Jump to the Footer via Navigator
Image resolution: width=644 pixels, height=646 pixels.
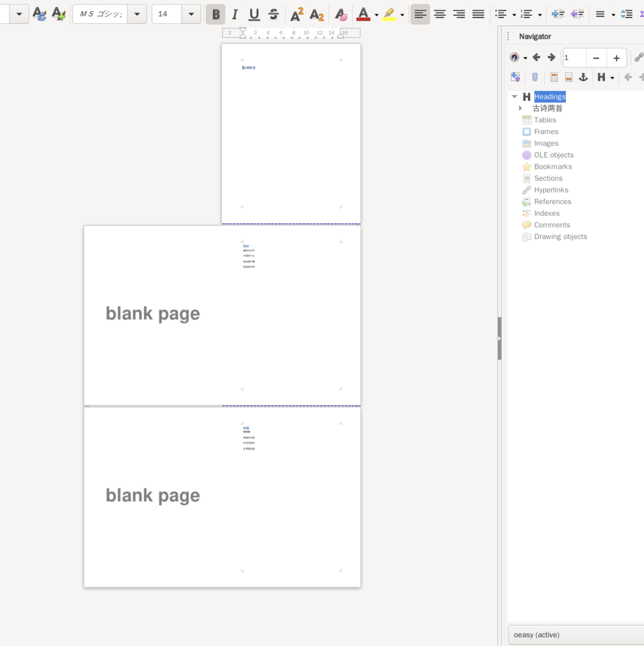pyautogui.click(x=569, y=77)
